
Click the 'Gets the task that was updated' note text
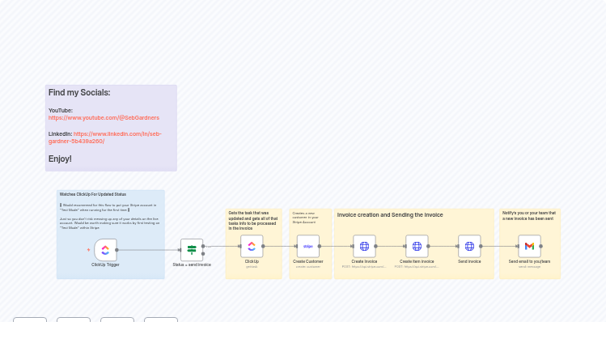pos(252,220)
